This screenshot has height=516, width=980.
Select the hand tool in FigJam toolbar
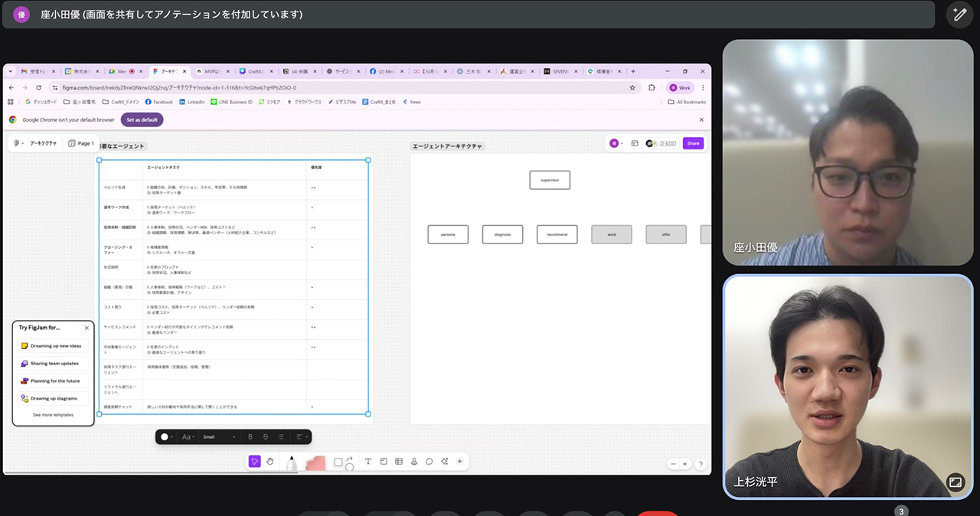pyautogui.click(x=269, y=462)
